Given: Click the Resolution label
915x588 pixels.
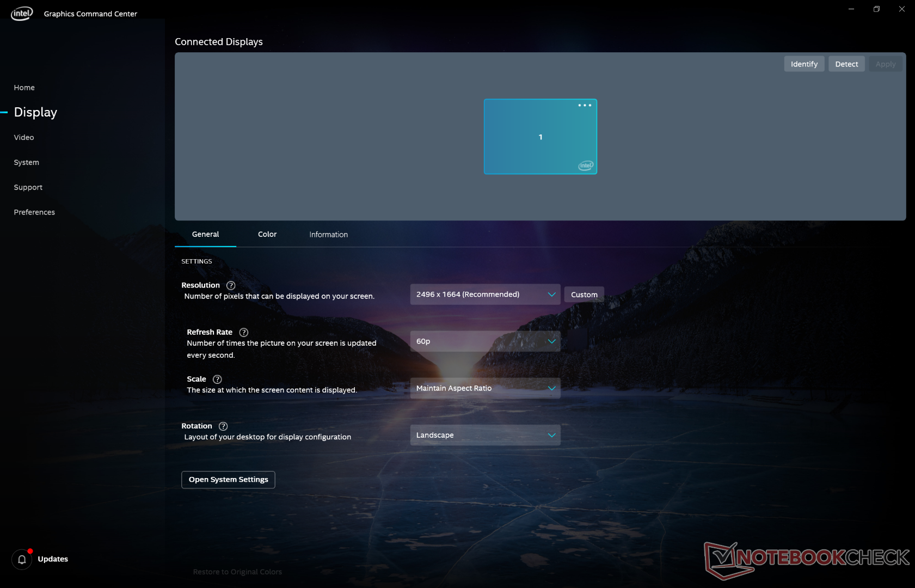Looking at the screenshot, I should (201, 285).
